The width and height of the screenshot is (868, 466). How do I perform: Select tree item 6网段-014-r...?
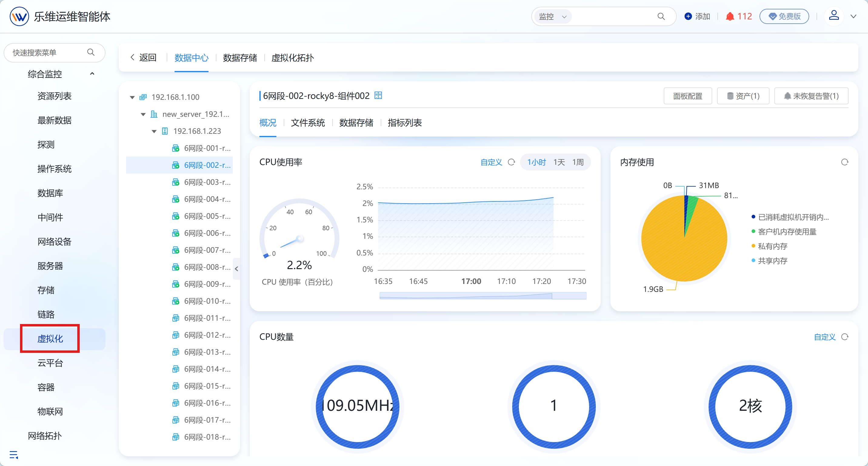pos(179,369)
